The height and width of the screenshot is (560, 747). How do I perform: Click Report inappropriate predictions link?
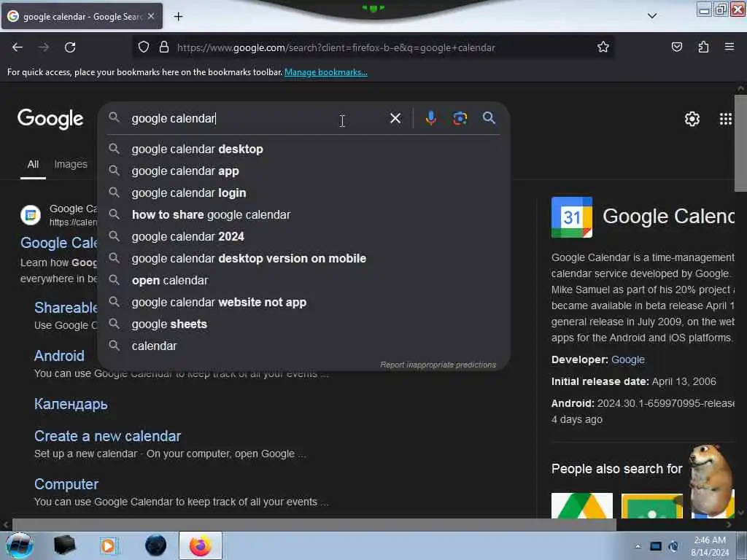(x=438, y=365)
